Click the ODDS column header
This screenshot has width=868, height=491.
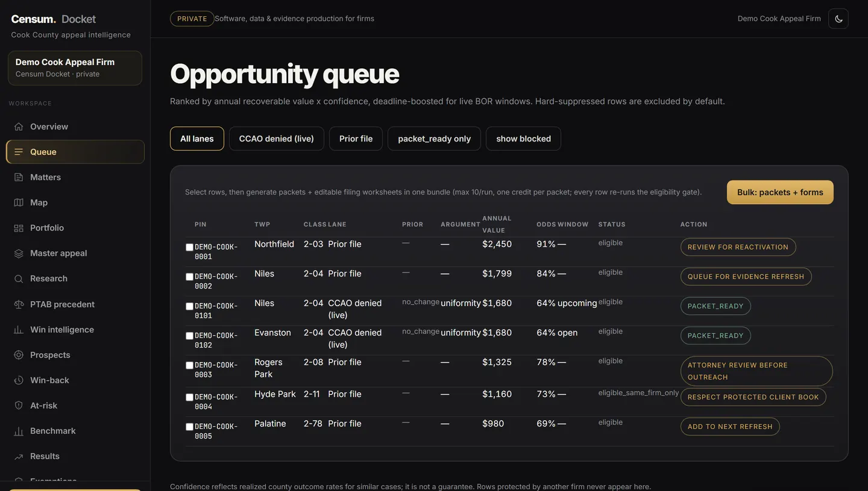pos(546,224)
